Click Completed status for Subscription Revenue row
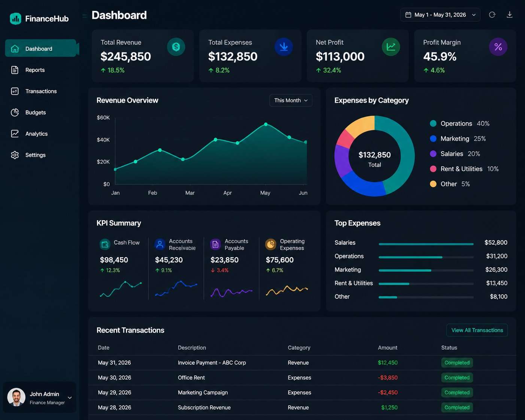The height and width of the screenshot is (420, 525). point(457,408)
